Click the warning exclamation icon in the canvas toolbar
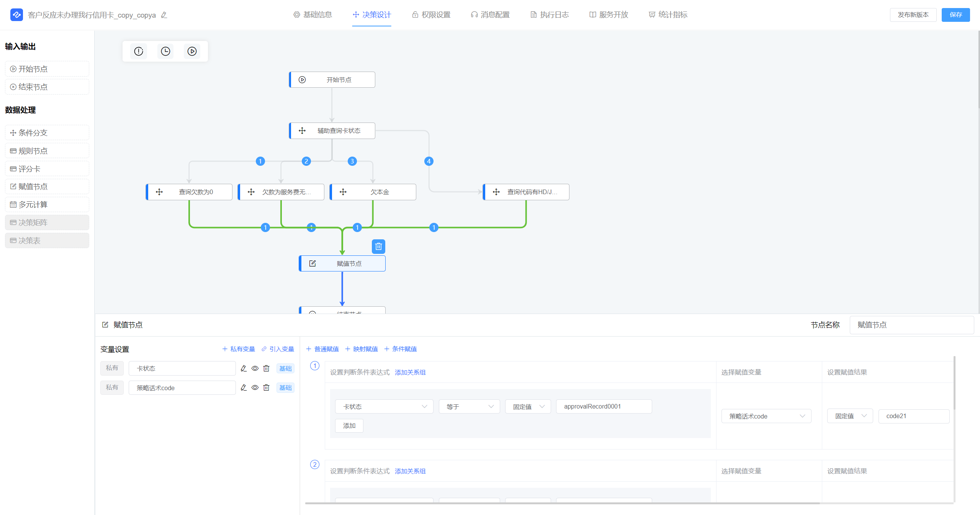The image size is (980, 515). coord(139,51)
